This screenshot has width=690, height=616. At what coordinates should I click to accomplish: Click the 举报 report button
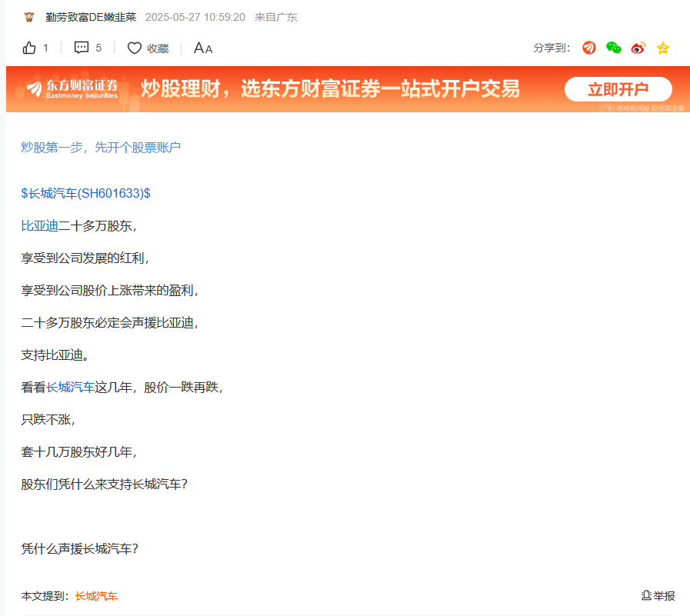click(x=658, y=596)
